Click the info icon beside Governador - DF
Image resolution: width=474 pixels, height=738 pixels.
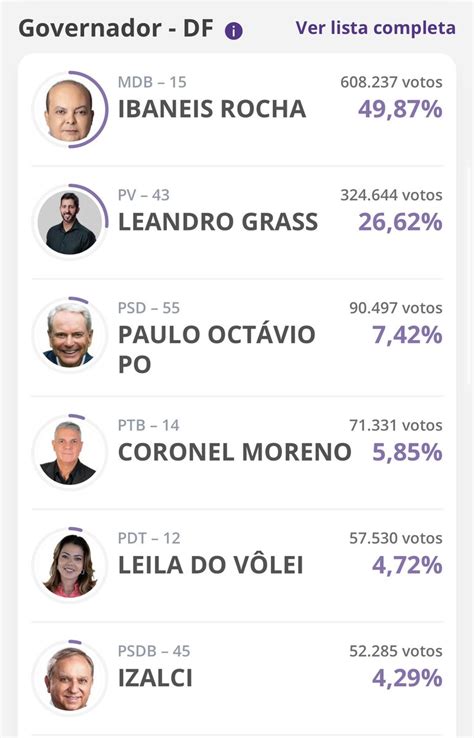pyautogui.click(x=233, y=32)
